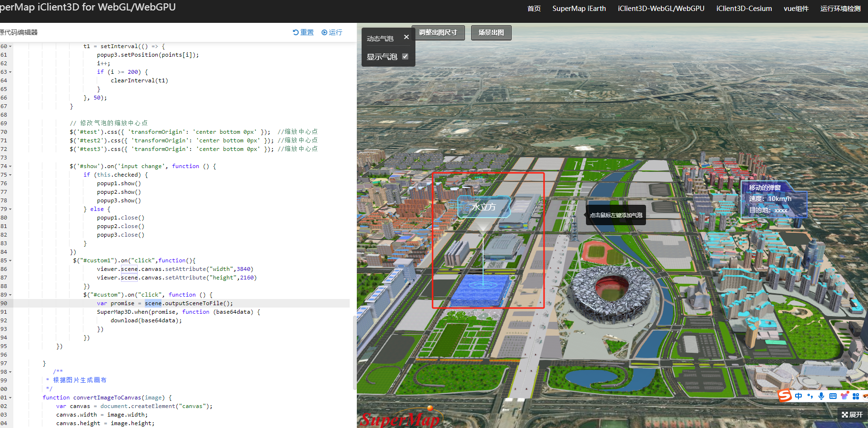
Task: Click code line 'canvas.width = image.width;'
Action: click(102, 415)
